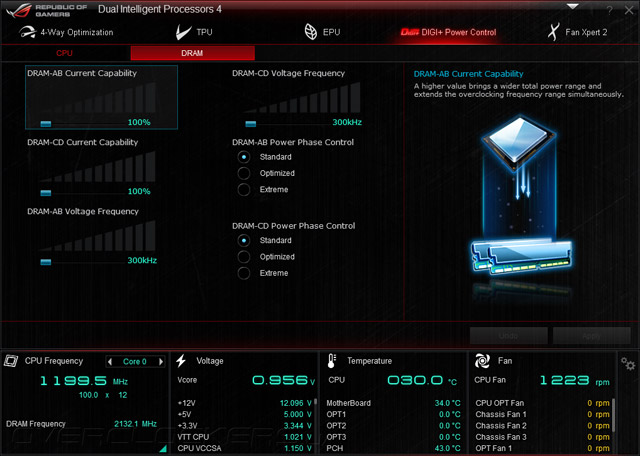Click the Voltage lightning bolt icon

click(x=181, y=361)
